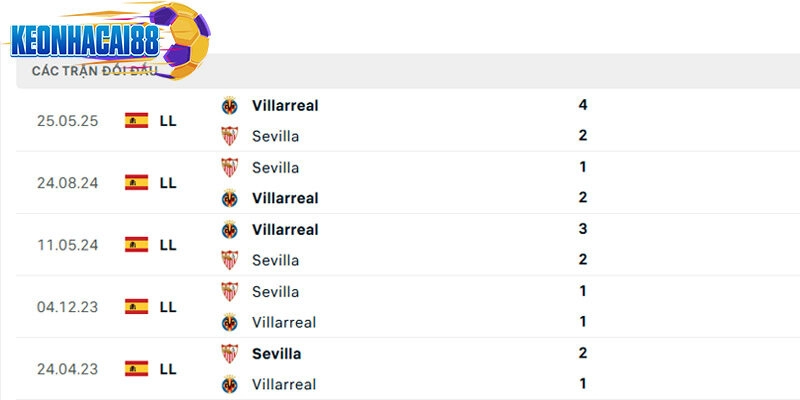Click Villarreal name in 24.08.24 match

tap(285, 198)
